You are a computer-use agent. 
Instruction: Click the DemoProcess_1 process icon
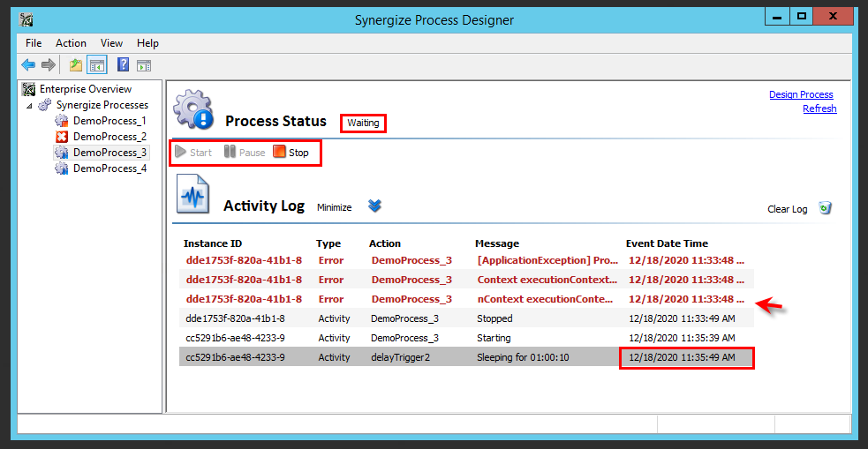point(62,121)
